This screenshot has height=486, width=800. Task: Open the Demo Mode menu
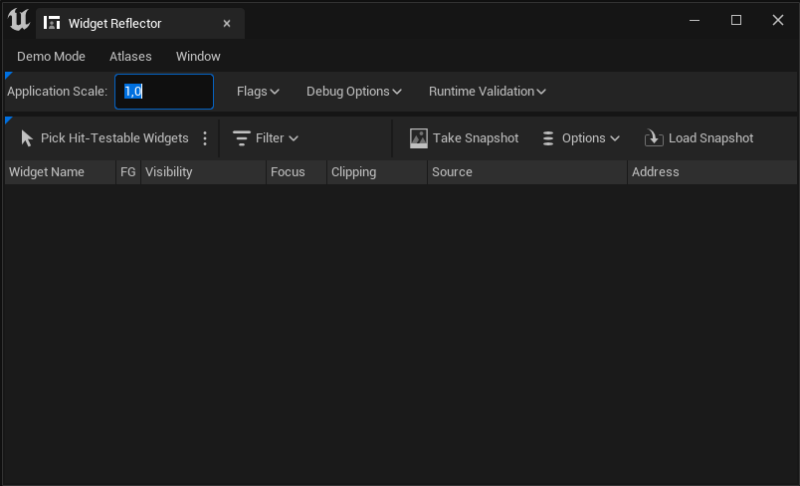pos(51,56)
